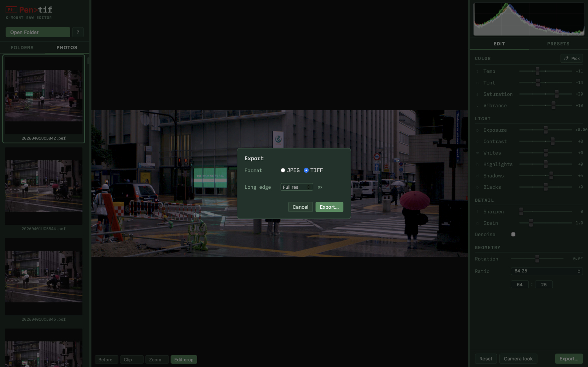Click the histogram display
Image resolution: width=588 pixels, height=367 pixels.
click(x=528, y=19)
